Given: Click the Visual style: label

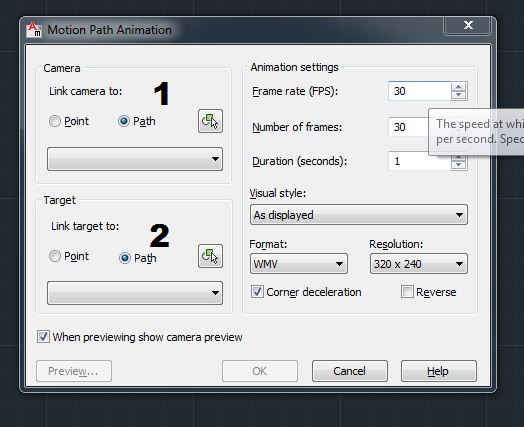Looking at the screenshot, I should click(278, 193).
